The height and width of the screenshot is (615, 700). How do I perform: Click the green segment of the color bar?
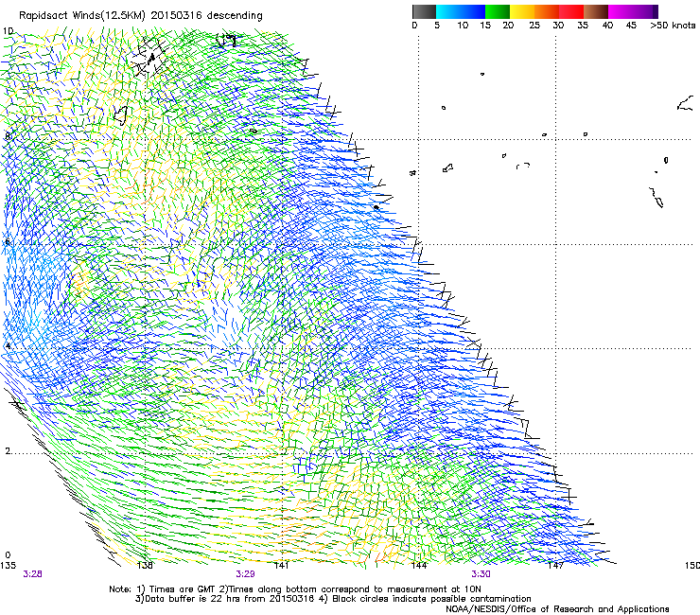pyautogui.click(x=498, y=11)
